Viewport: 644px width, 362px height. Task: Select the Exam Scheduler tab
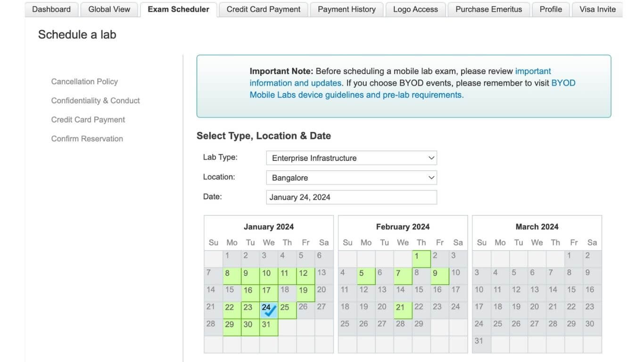point(178,9)
